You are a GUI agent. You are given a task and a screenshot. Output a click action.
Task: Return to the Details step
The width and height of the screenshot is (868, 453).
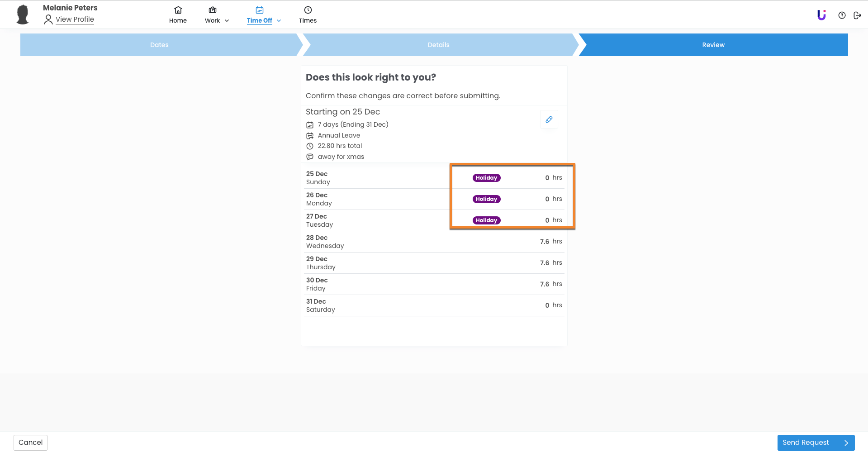pos(438,45)
